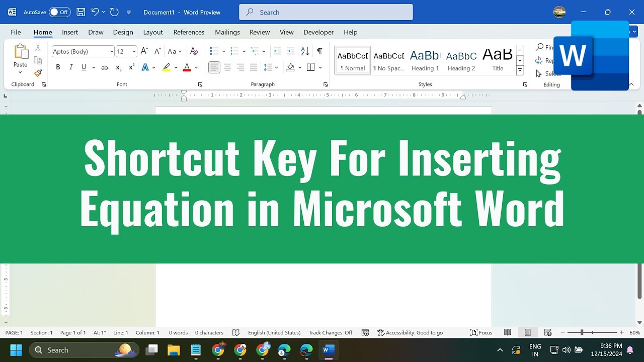Screen dimensions: 644x362
Task: Open the bullets list dropdown arrow
Action: [x=224, y=51]
